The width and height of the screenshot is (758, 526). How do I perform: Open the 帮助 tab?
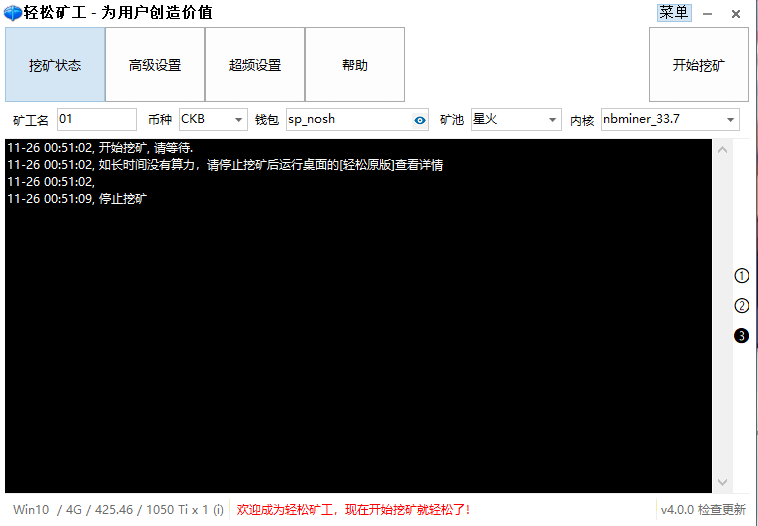(x=355, y=64)
